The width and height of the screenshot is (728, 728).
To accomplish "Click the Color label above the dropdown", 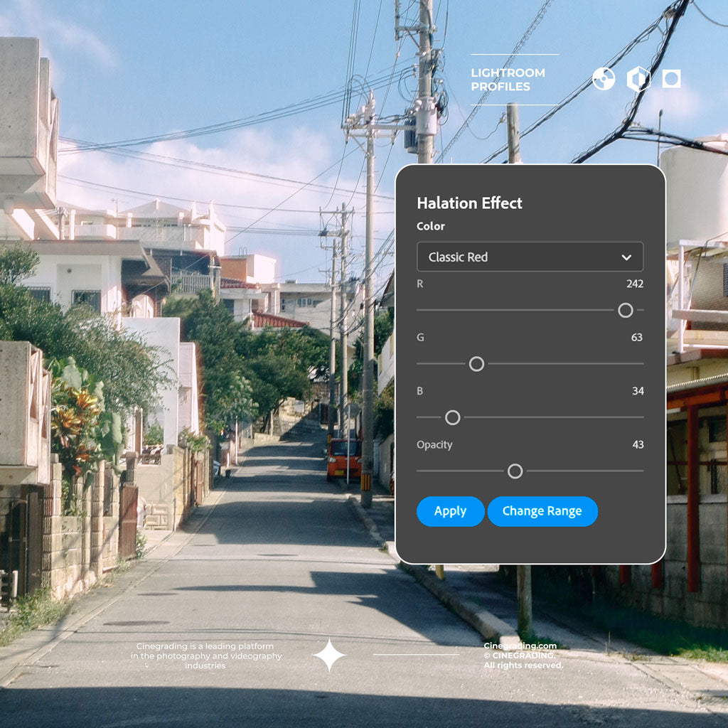I will coord(431,226).
